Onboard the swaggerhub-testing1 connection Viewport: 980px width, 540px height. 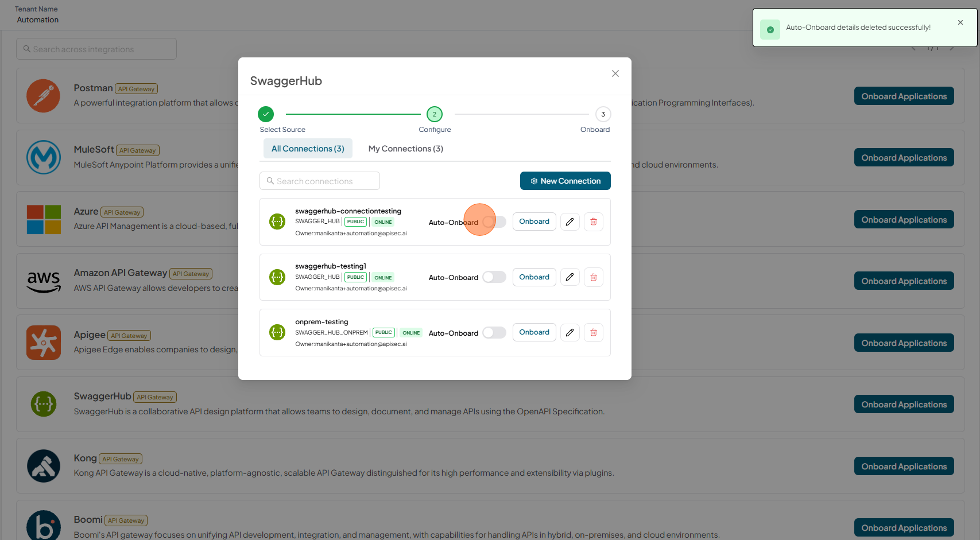534,277
